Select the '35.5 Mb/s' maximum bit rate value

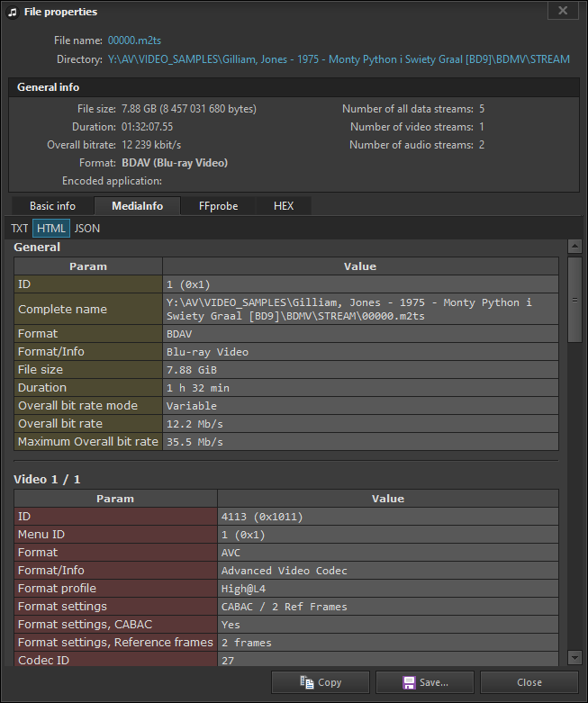point(360,441)
